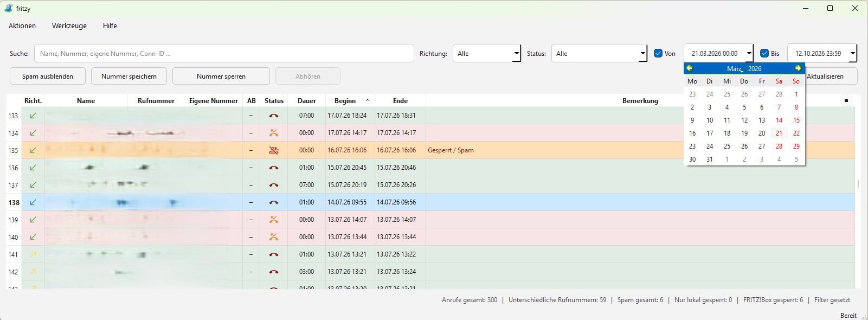Click the Aktualisieren button

coord(831,76)
